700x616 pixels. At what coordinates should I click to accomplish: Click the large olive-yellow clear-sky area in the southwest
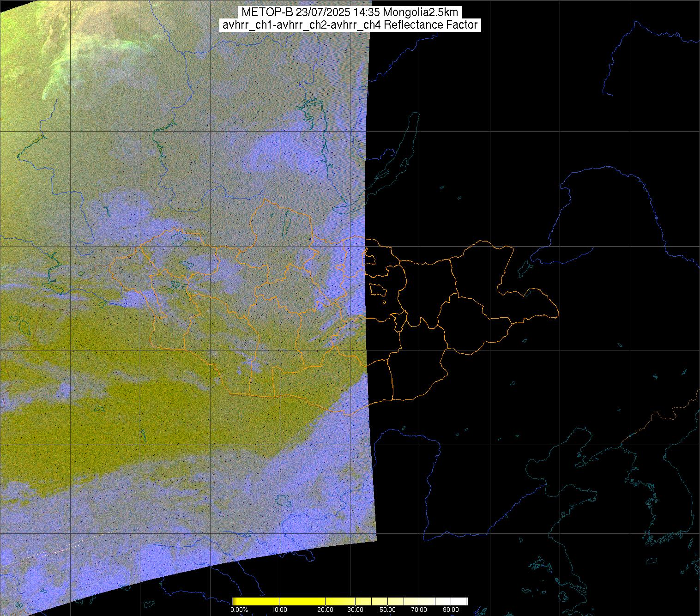(x=139, y=416)
